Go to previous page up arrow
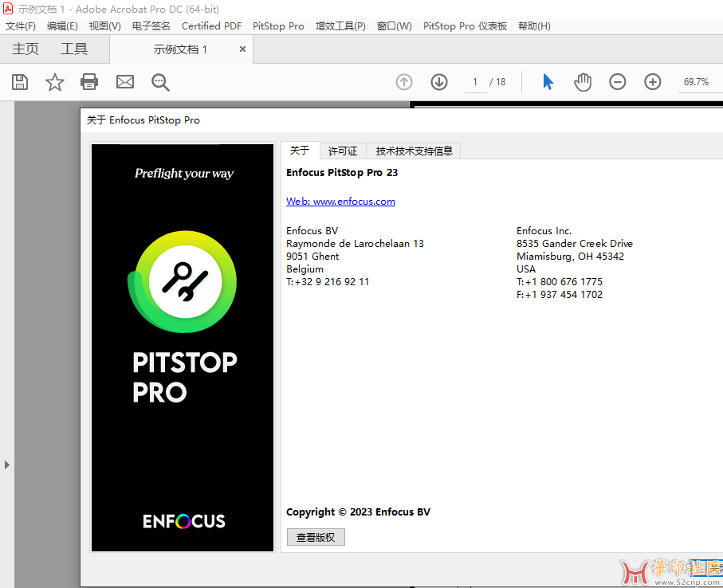Image resolution: width=723 pixels, height=588 pixels. [x=404, y=82]
